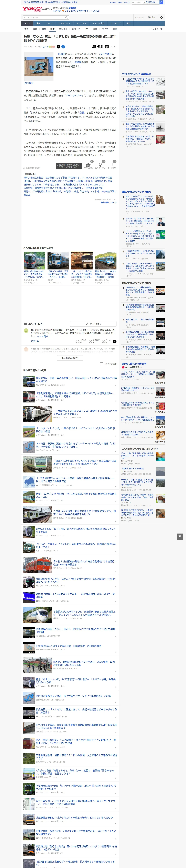Share the first comment on X
This screenshot has width=186, height=868.
[115, 341]
